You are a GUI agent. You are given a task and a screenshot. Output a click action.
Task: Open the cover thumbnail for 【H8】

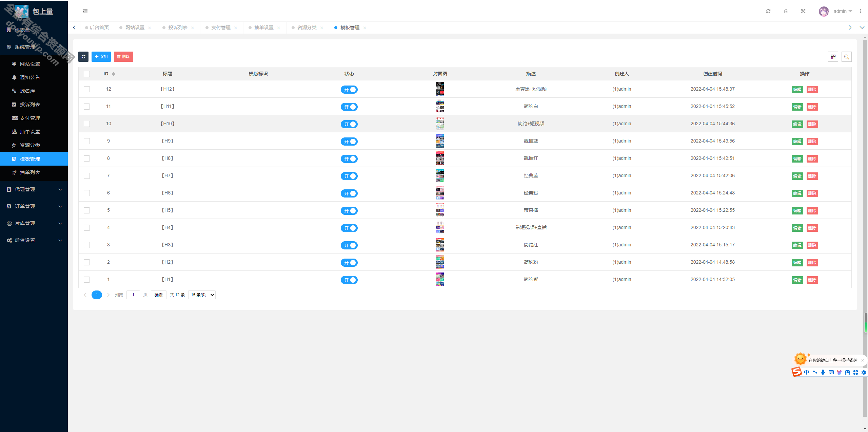click(440, 158)
